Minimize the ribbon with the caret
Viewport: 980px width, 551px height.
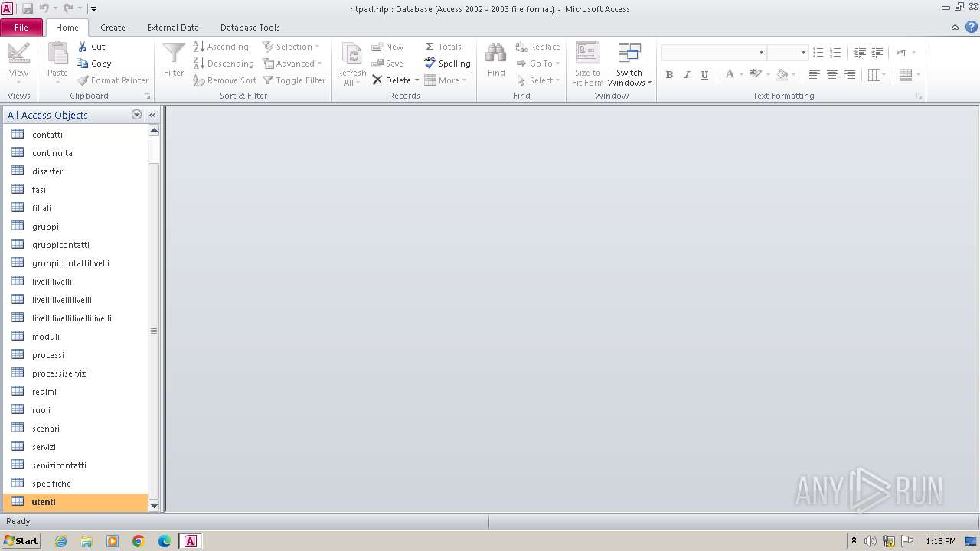tap(955, 28)
